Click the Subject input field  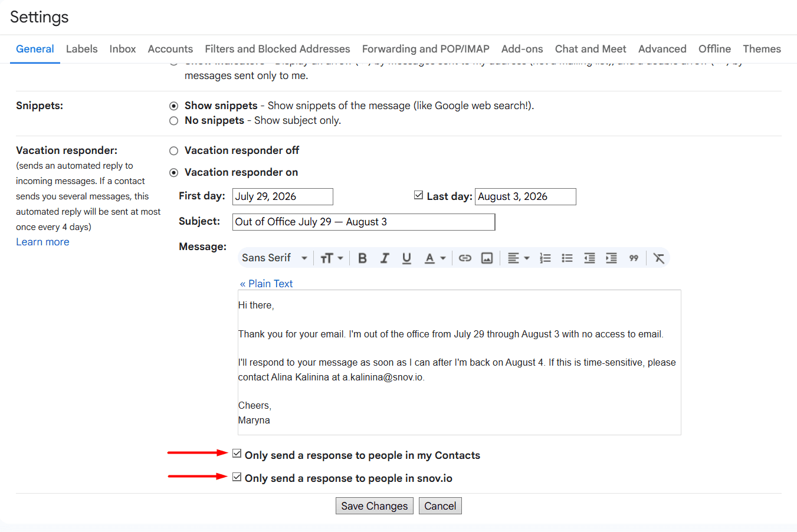[x=364, y=222]
